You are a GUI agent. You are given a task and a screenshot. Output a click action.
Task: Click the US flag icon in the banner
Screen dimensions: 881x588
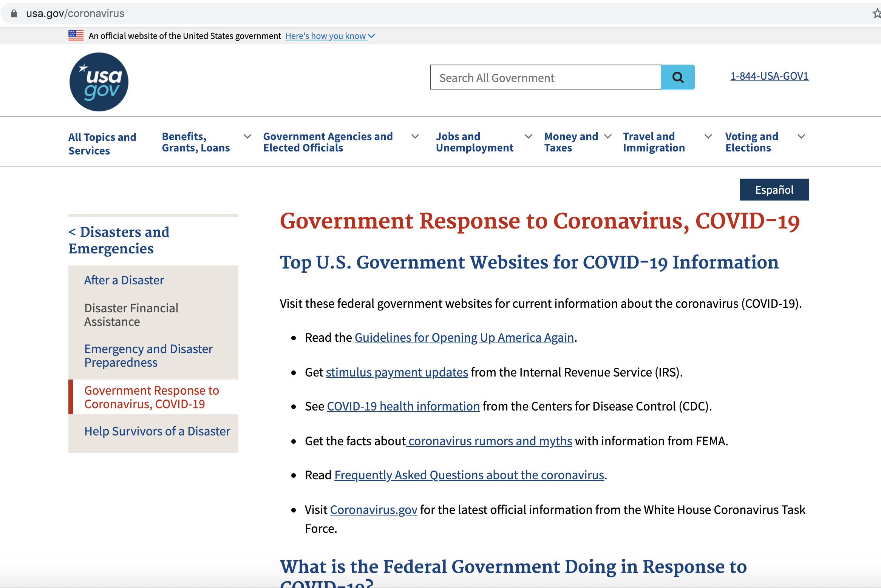(x=76, y=35)
